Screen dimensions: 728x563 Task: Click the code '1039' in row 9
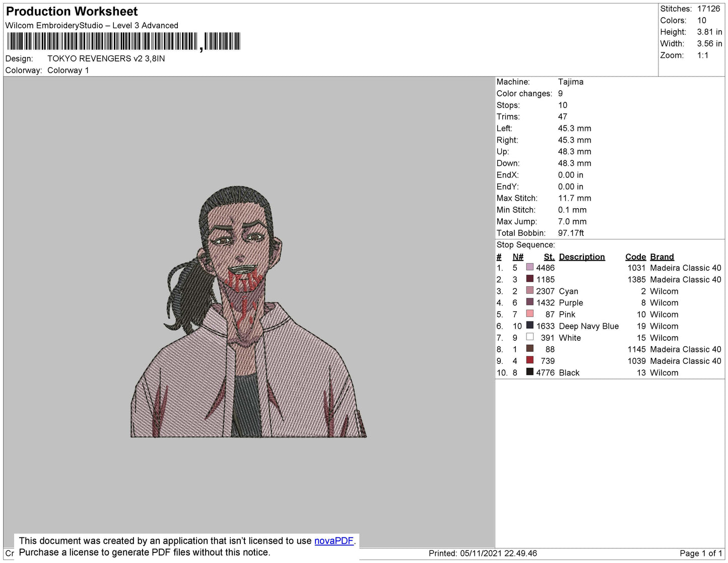click(636, 361)
